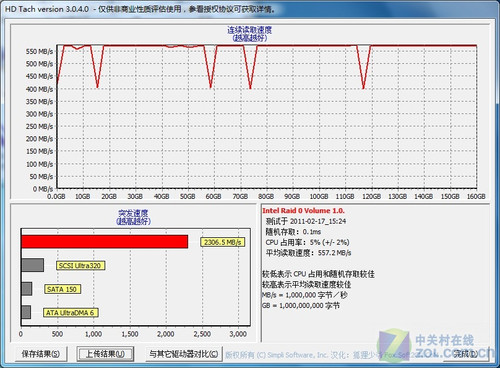Click the HD Tach window title bar
Image resolution: width=500 pixels, height=368 pixels.
pyautogui.click(x=250, y=9)
